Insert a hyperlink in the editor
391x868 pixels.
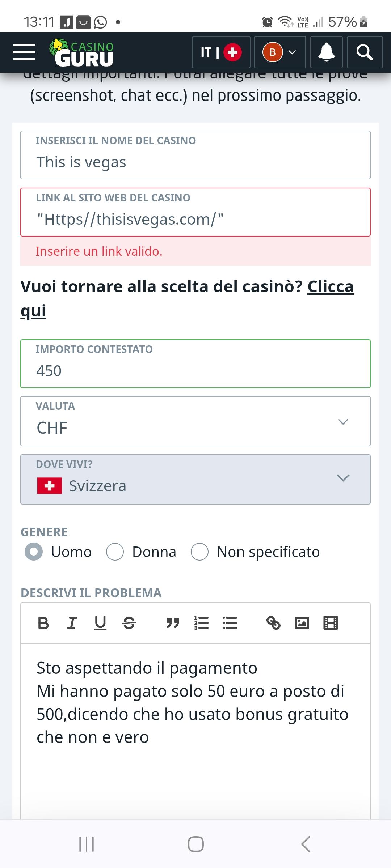(x=273, y=623)
